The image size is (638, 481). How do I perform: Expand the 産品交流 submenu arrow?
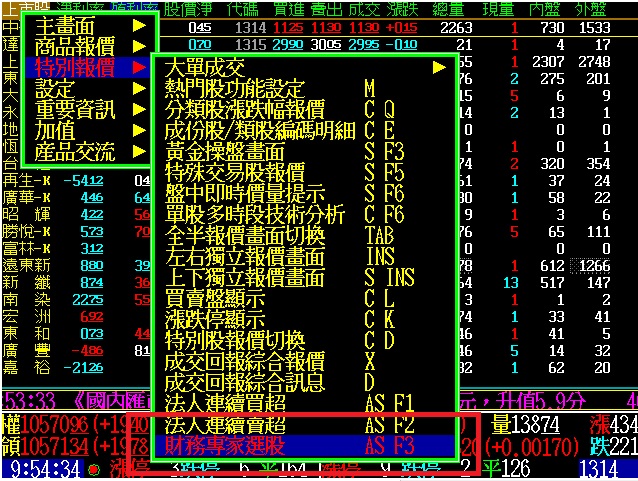point(139,152)
